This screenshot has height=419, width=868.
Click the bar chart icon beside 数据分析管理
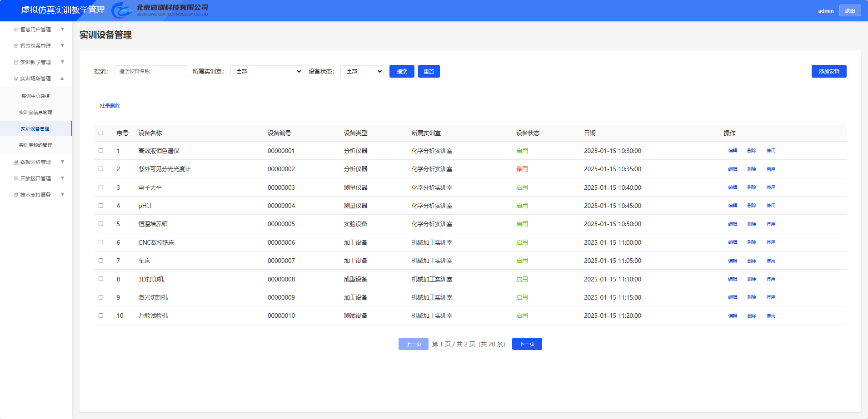point(16,162)
